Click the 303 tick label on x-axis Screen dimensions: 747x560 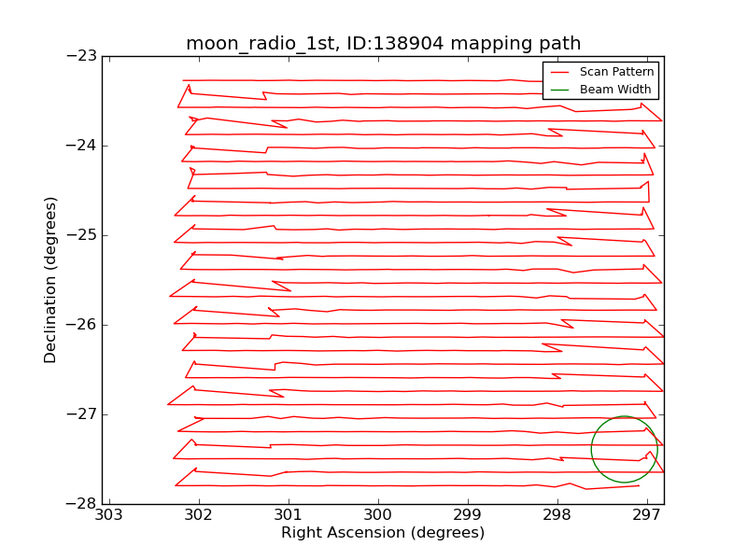(x=109, y=515)
